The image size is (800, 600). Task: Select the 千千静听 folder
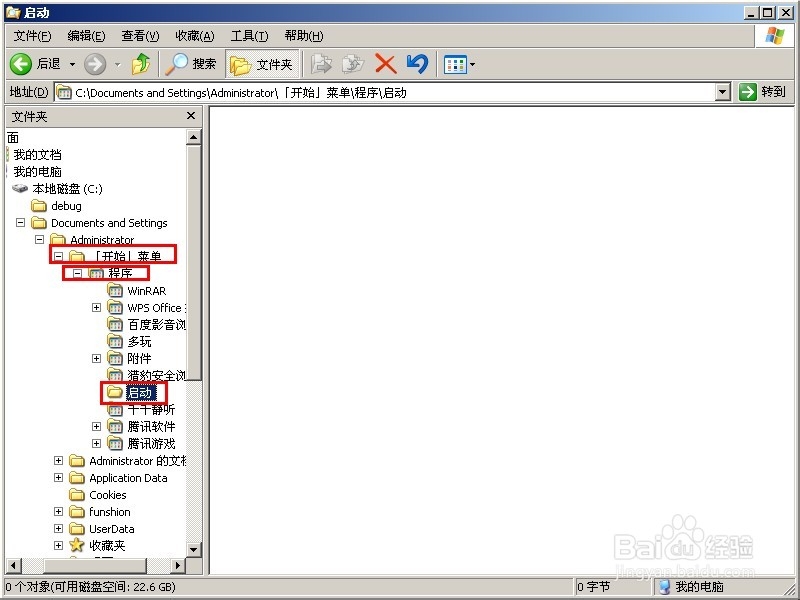(x=151, y=410)
